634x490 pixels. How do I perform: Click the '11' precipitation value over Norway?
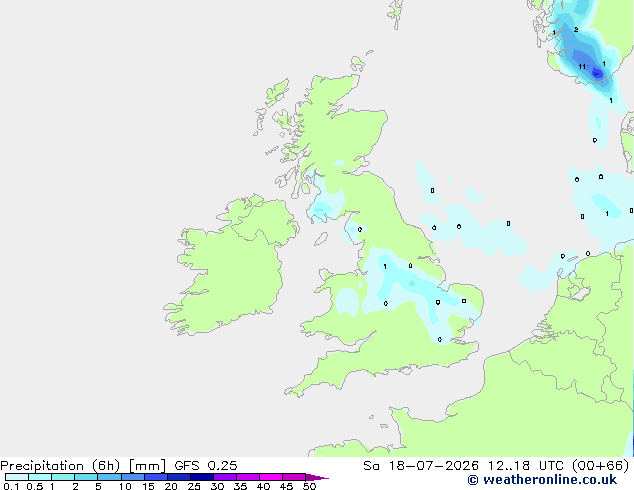(x=582, y=67)
